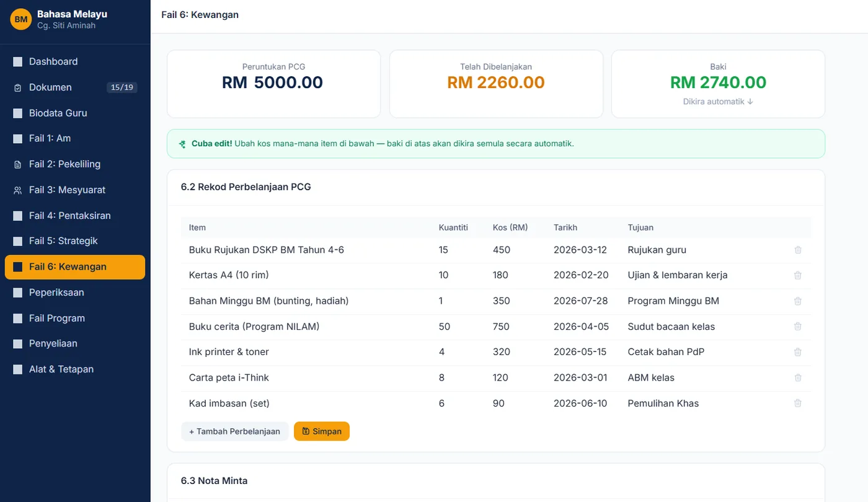This screenshot has height=502, width=868.
Task: Select the Fail 6: Kewangan menu item
Action: (75, 267)
